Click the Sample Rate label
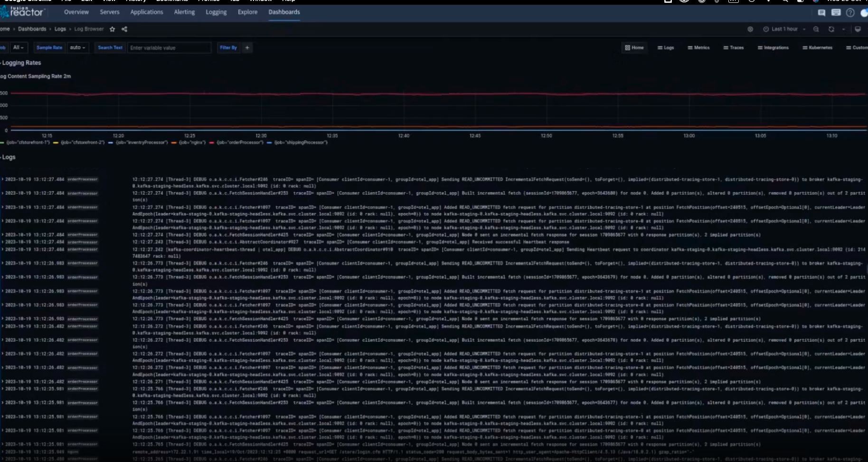The width and height of the screenshot is (868, 462). pyautogui.click(x=49, y=48)
